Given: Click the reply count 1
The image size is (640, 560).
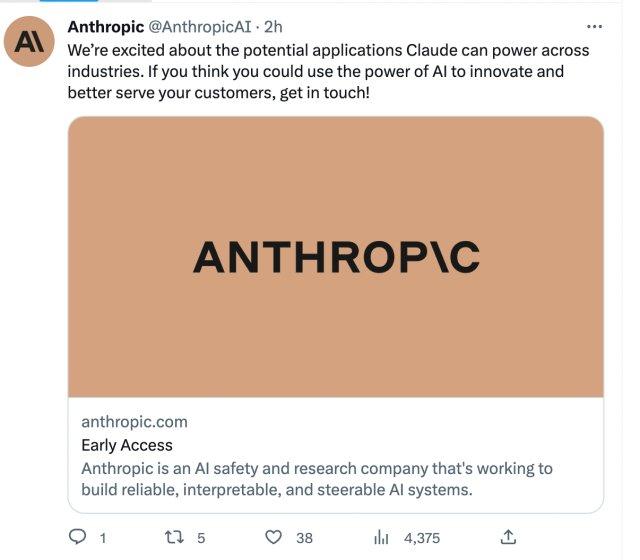Looking at the screenshot, I should pos(102,538).
